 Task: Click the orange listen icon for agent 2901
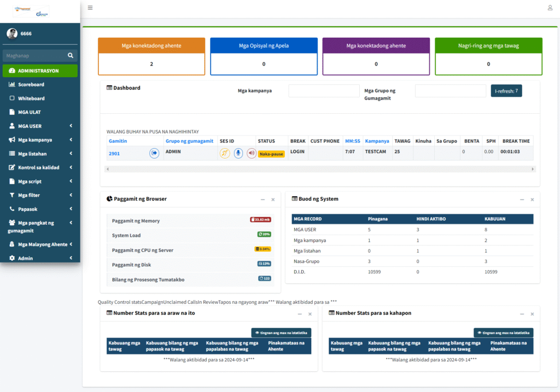(225, 153)
